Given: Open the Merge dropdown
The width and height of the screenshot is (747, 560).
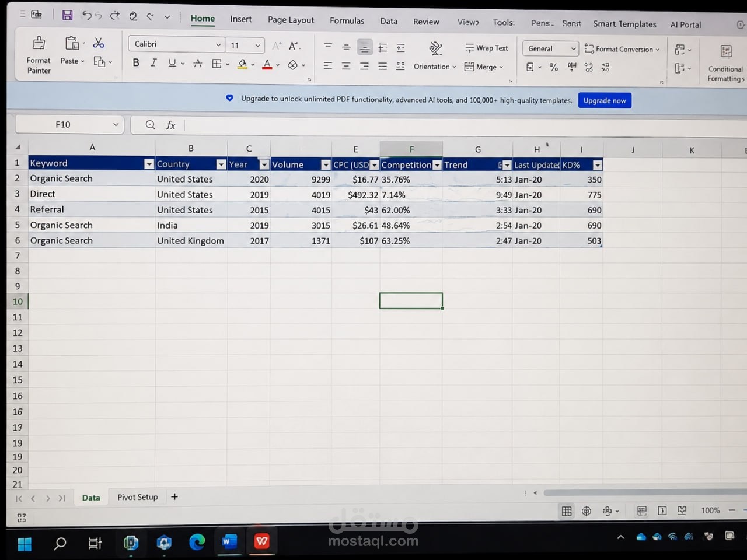Looking at the screenshot, I should click(484, 67).
